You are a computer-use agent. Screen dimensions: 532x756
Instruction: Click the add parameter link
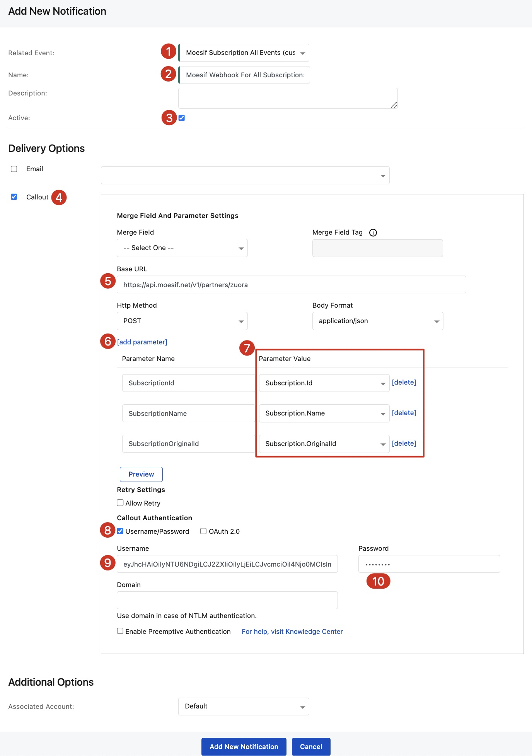point(142,342)
